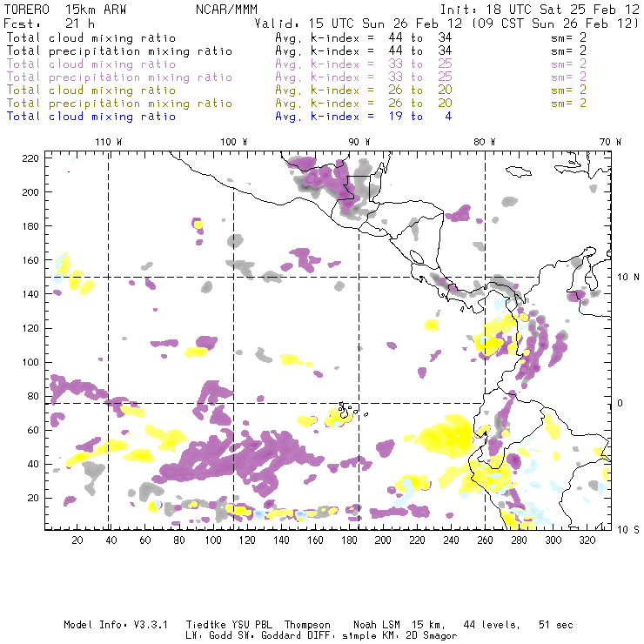Click '180' on the bottom horizontal axis
Viewport: 644px width, 644px height.
tap(349, 540)
